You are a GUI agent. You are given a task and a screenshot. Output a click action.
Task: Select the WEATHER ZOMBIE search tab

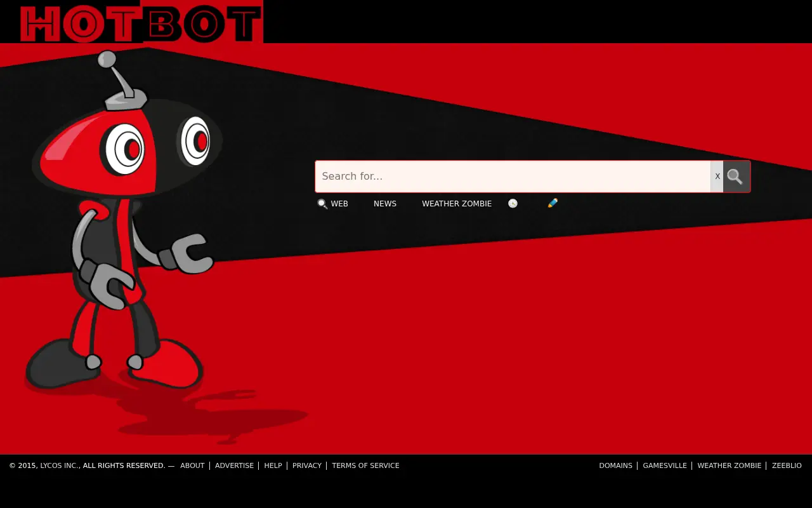point(457,204)
